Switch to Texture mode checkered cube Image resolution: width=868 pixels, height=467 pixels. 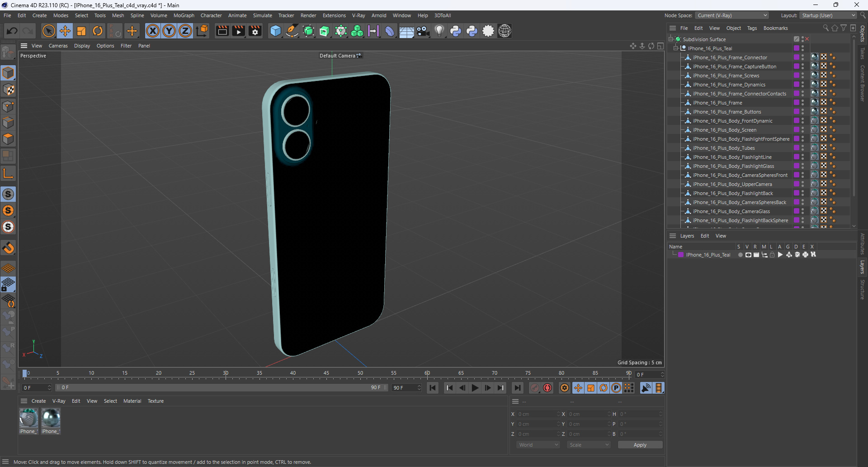tap(8, 90)
